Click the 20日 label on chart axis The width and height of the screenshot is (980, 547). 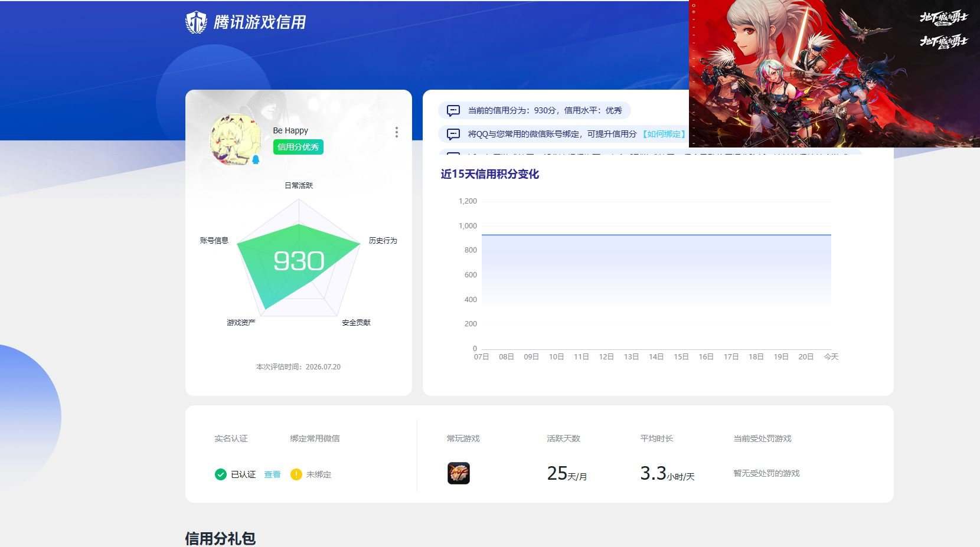coord(806,356)
